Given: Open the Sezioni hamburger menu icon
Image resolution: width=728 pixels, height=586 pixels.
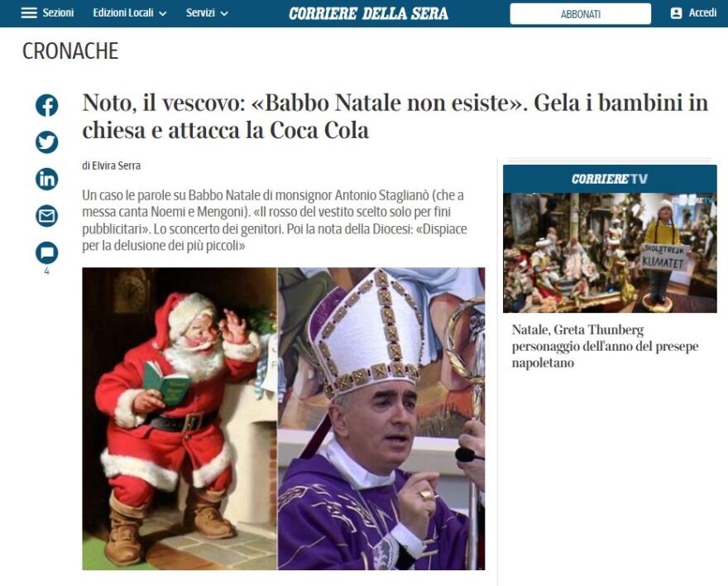Looking at the screenshot, I should 29,13.
